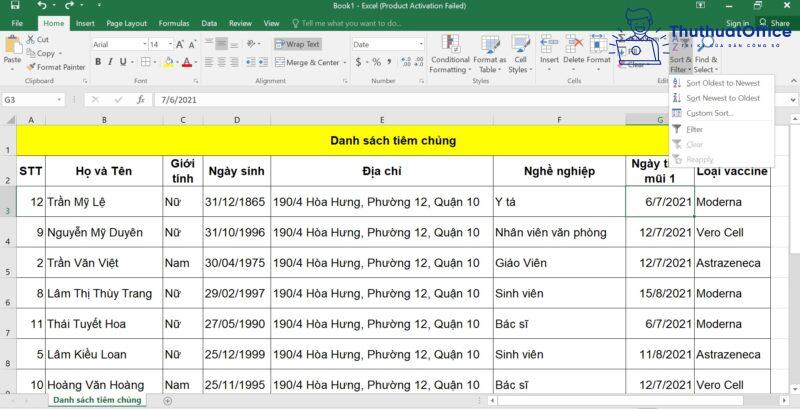
Task: Open the Format cells icon
Action: [598, 44]
